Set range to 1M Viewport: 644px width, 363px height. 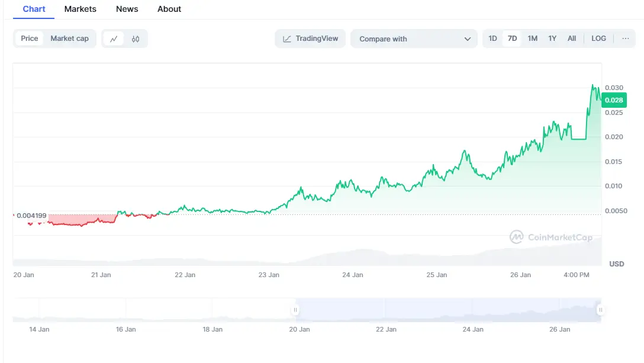click(x=532, y=38)
